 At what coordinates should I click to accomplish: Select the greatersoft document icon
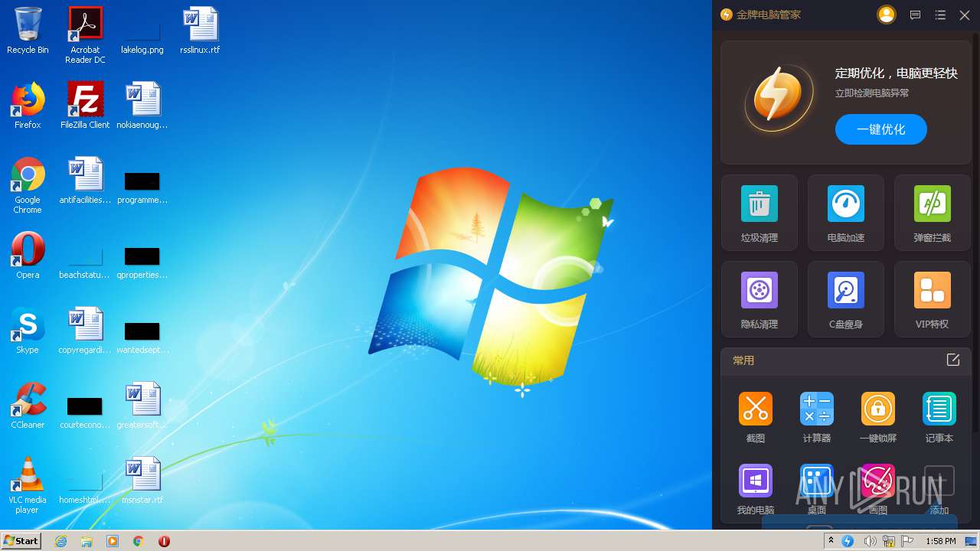142,406
